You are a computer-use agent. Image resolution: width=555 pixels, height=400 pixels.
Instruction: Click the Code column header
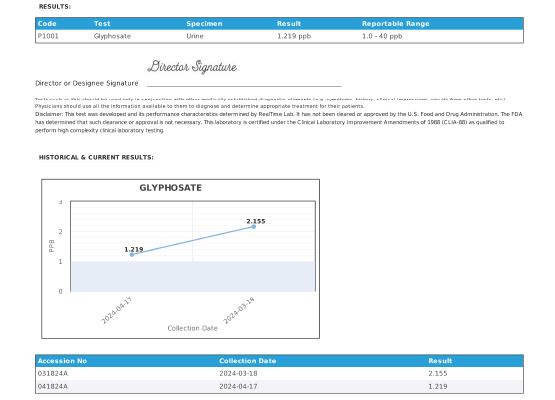(47, 24)
